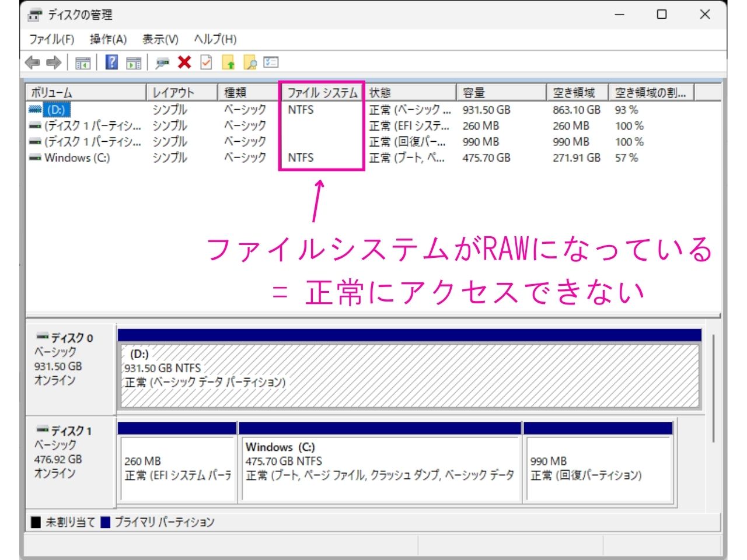The height and width of the screenshot is (560, 747).
Task: Click the 93 % free percentage cell
Action: pos(626,110)
